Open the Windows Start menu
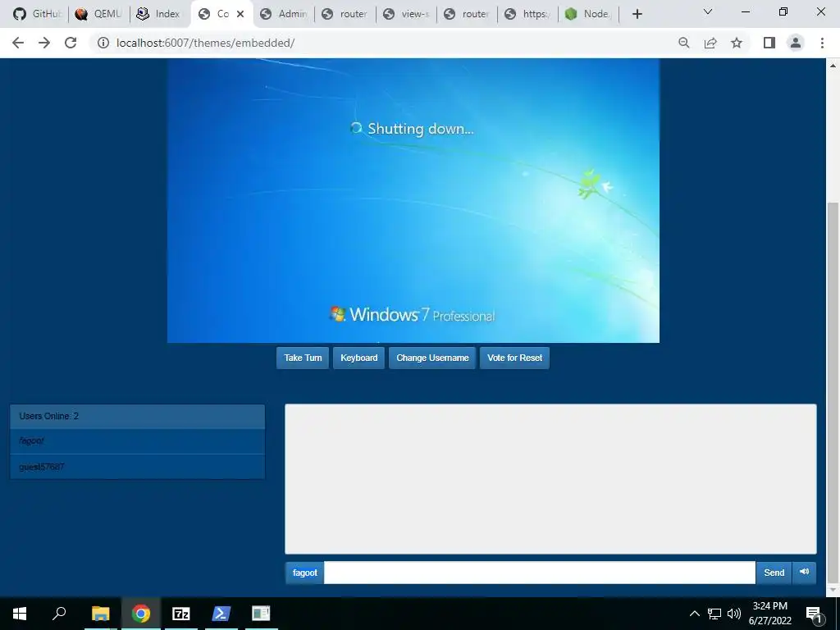The height and width of the screenshot is (630, 840). tap(20, 614)
